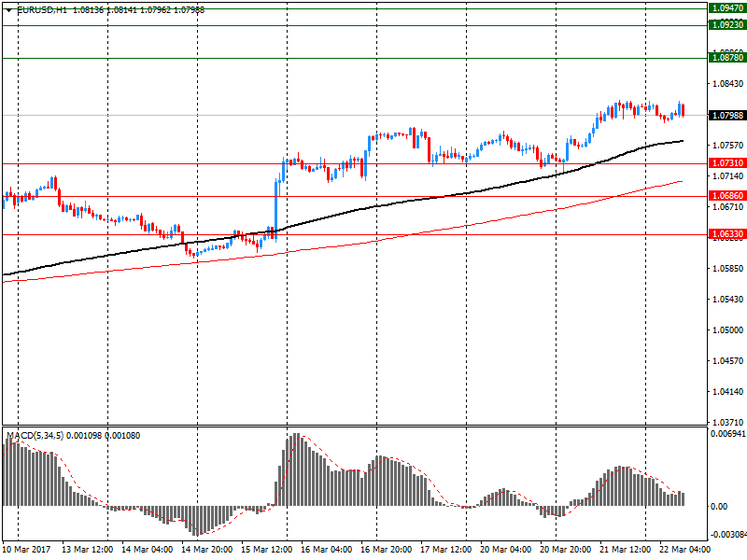Image resolution: width=747 pixels, height=560 pixels.
Task: Click the last red candlestick on chart
Action: click(x=684, y=110)
